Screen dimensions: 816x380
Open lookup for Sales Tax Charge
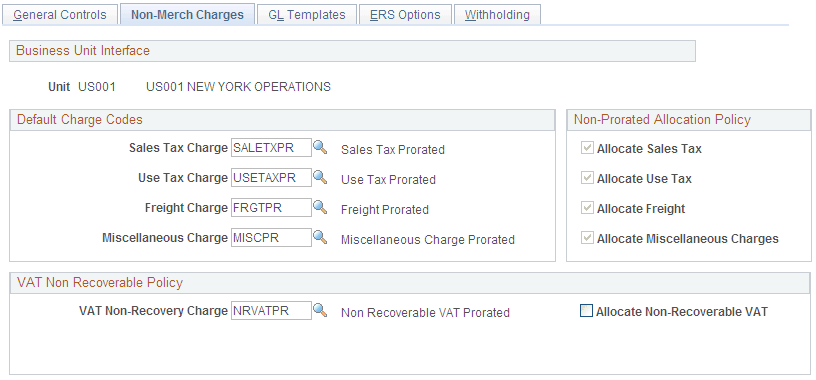320,148
